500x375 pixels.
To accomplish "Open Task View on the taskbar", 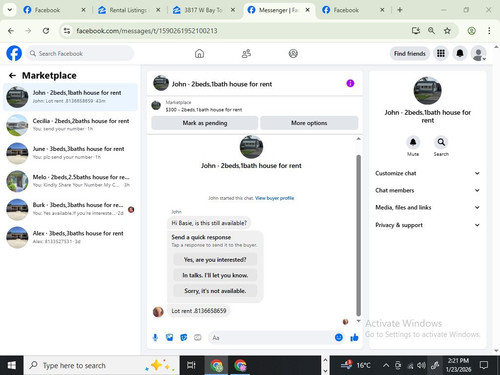I will tap(191, 365).
